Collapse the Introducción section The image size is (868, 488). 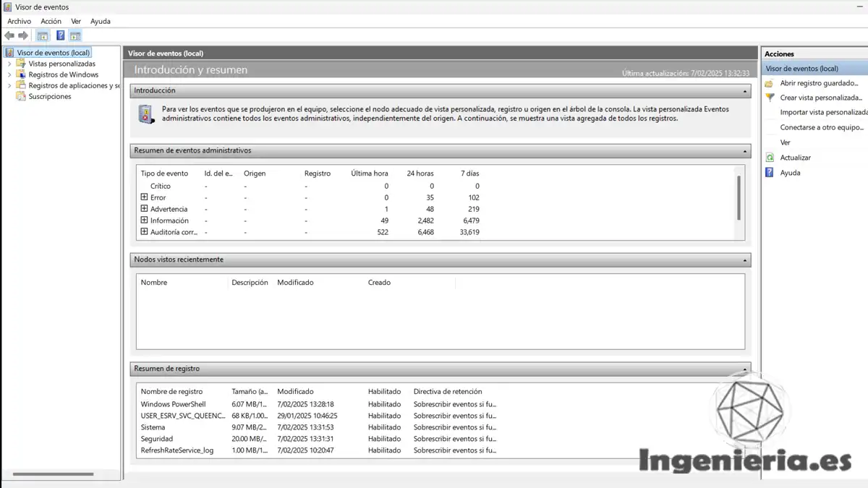[x=745, y=91]
